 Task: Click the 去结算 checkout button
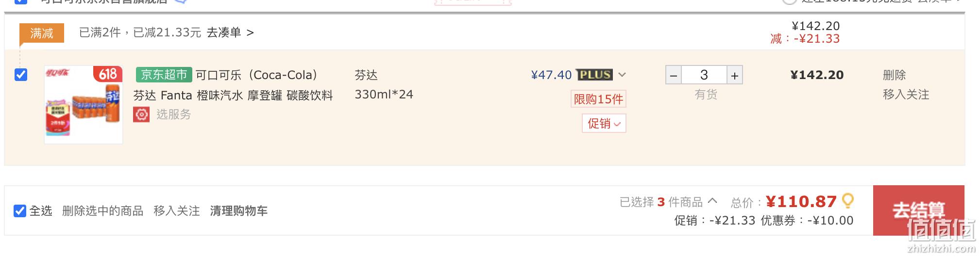(919, 210)
